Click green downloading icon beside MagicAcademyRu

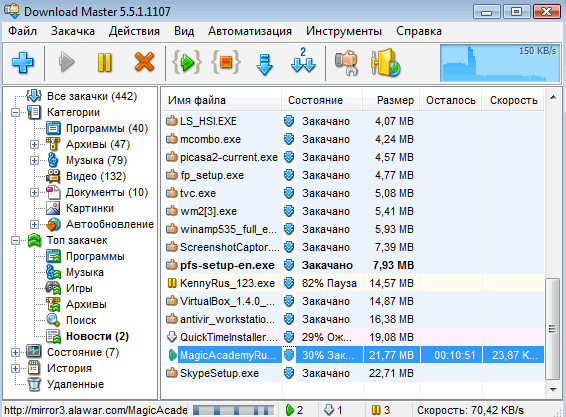(173, 355)
